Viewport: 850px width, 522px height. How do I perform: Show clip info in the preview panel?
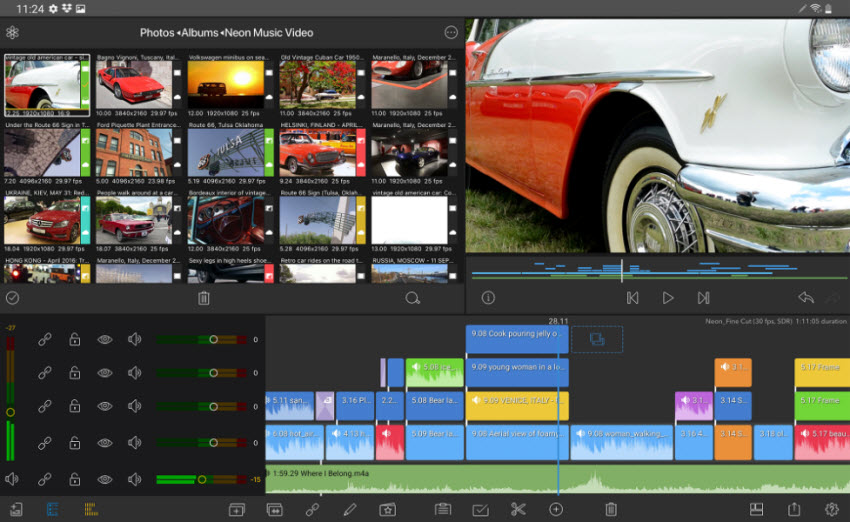click(x=488, y=298)
